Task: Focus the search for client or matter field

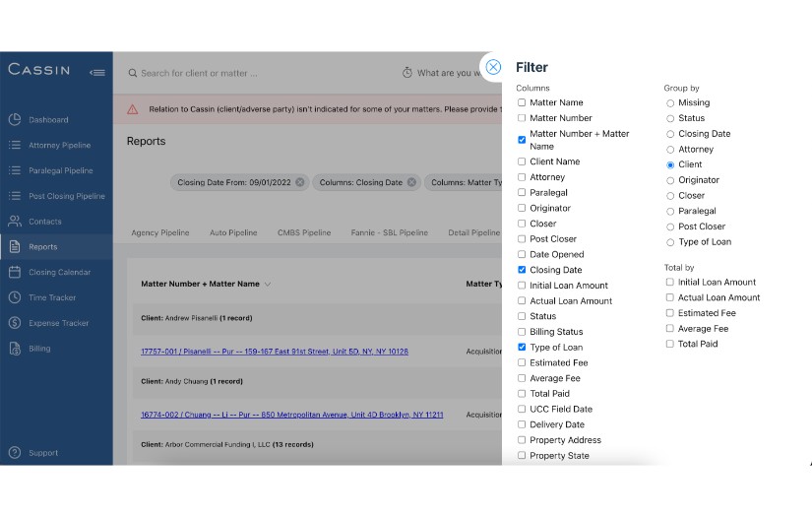Action: coord(200,73)
